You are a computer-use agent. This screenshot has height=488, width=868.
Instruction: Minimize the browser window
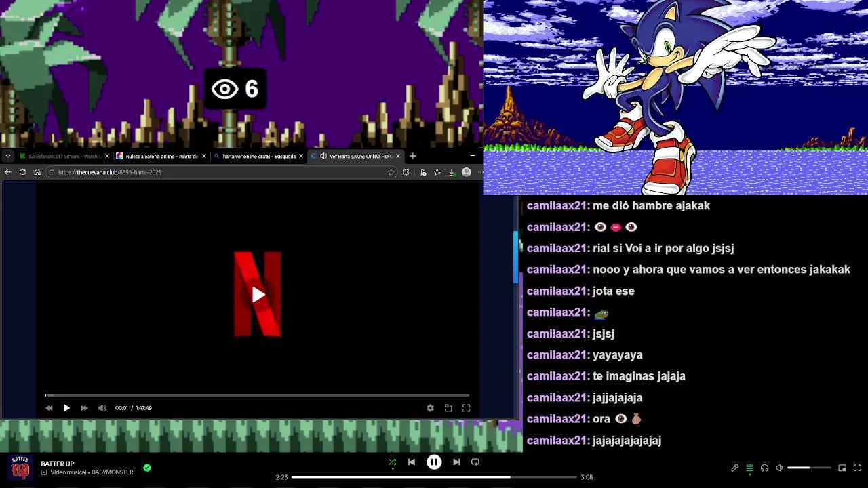coord(473,156)
